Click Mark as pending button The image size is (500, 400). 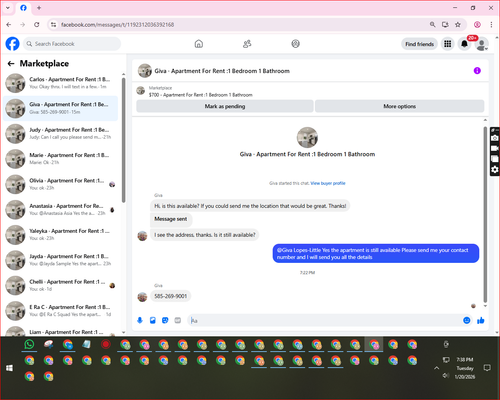[x=225, y=106]
